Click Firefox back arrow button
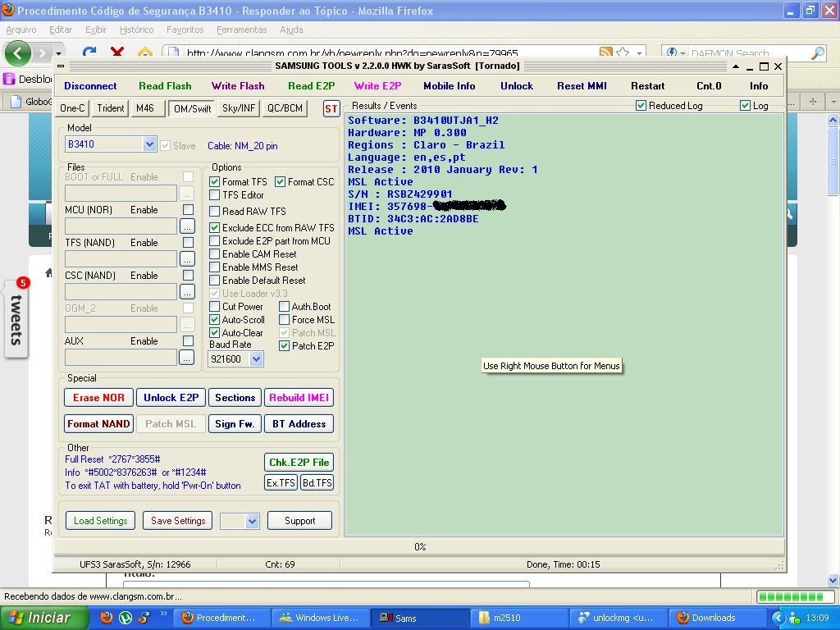The height and width of the screenshot is (630, 840). (x=18, y=53)
